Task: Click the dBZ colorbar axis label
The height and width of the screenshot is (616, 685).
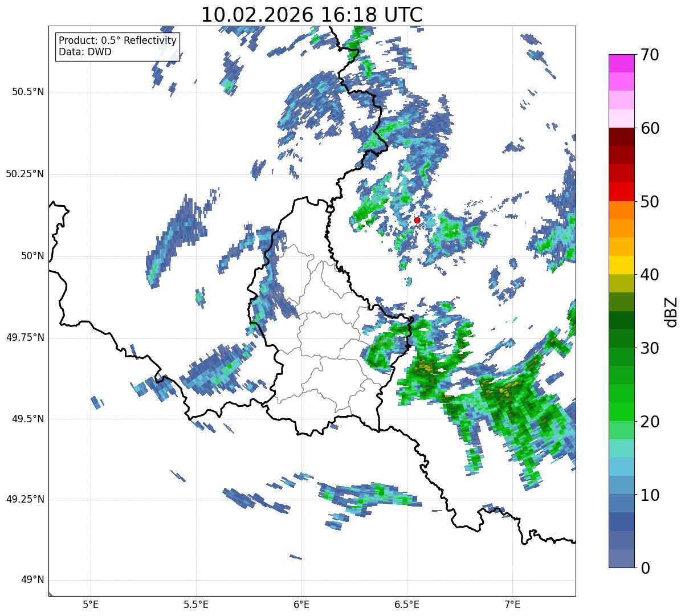Action: coord(672,311)
